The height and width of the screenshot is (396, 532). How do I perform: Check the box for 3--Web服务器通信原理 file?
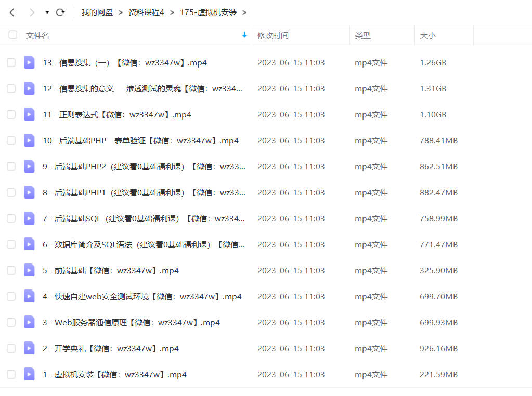[x=11, y=322]
